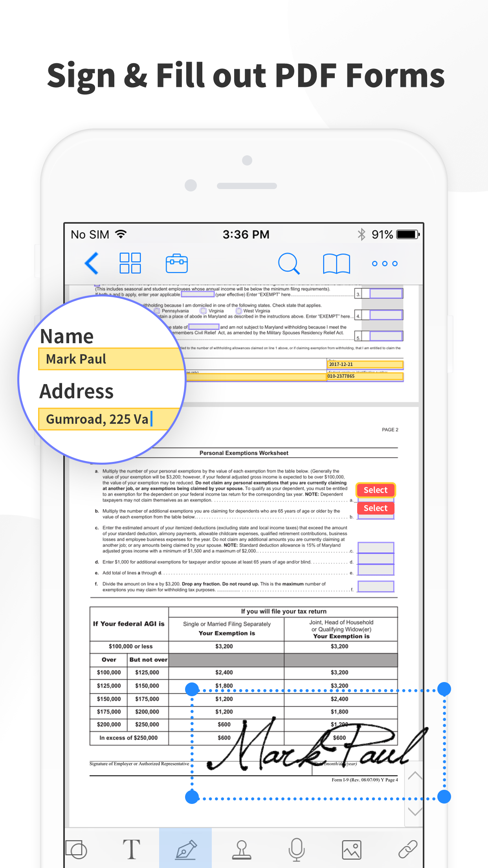This screenshot has width=488, height=868.
Task: Tap the blue back arrow
Action: click(x=92, y=263)
